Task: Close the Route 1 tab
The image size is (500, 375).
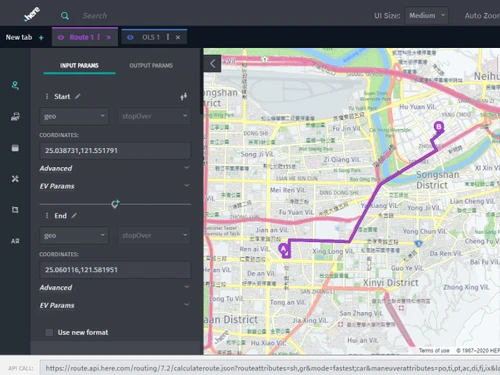Action: point(109,37)
